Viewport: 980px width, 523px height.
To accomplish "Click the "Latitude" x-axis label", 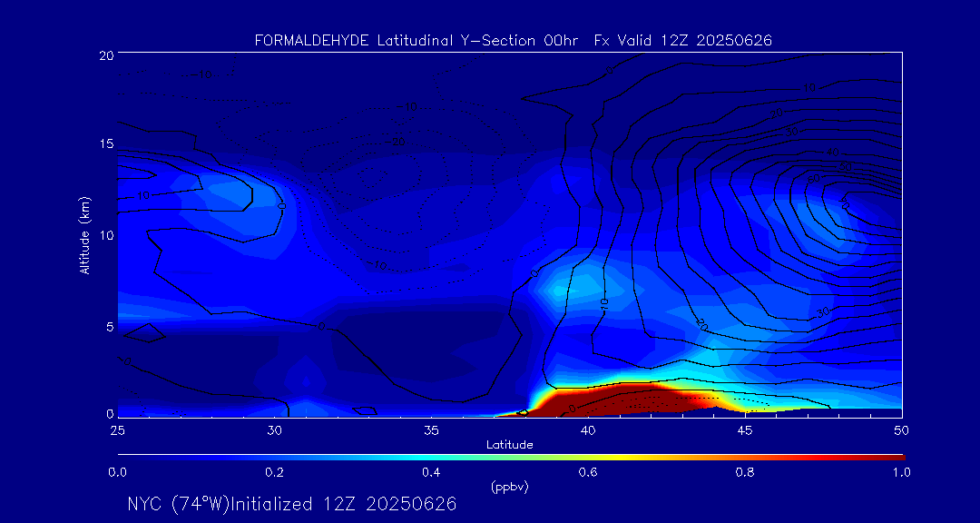I will coord(510,446).
